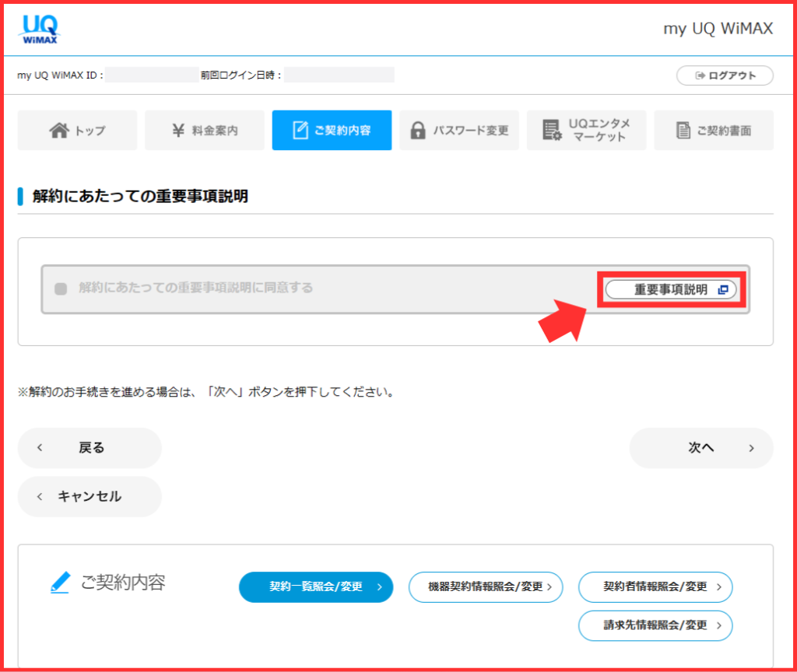The image size is (797, 672).
Task: Open 請求先情報照会/変更
Action: 655,625
